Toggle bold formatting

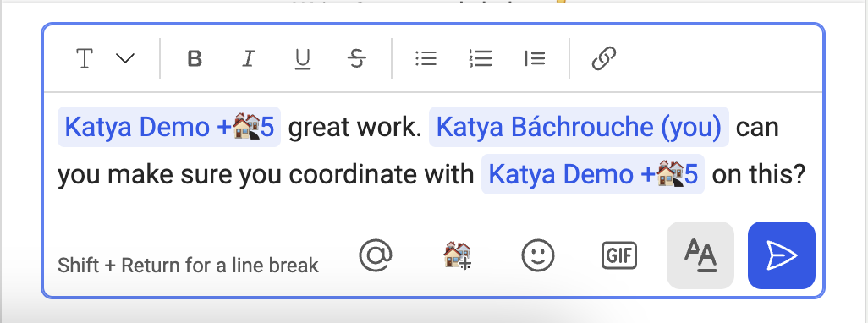click(x=195, y=58)
